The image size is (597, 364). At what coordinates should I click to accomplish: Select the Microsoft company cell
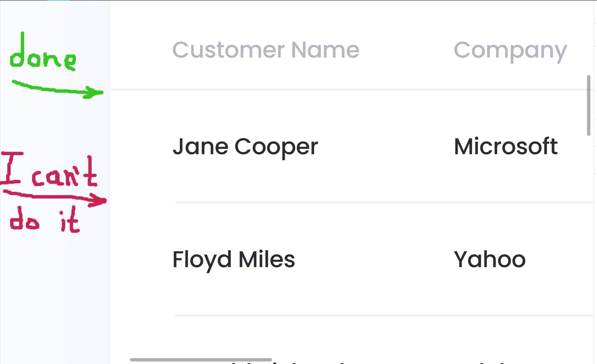(506, 147)
